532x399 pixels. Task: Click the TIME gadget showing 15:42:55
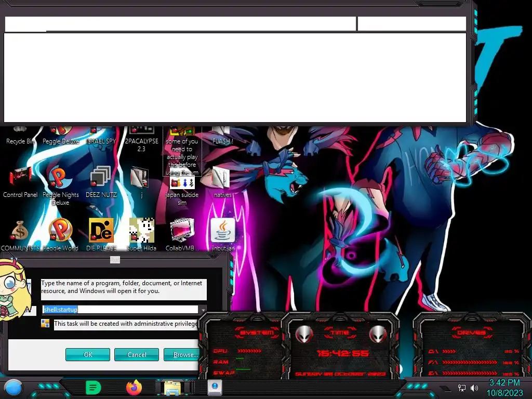[340, 346]
